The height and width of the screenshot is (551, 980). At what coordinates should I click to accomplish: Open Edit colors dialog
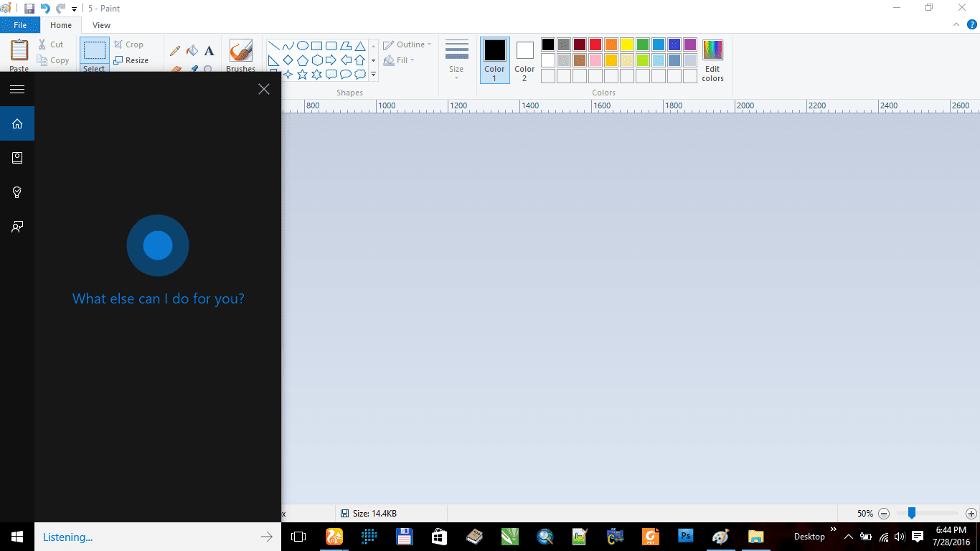712,61
